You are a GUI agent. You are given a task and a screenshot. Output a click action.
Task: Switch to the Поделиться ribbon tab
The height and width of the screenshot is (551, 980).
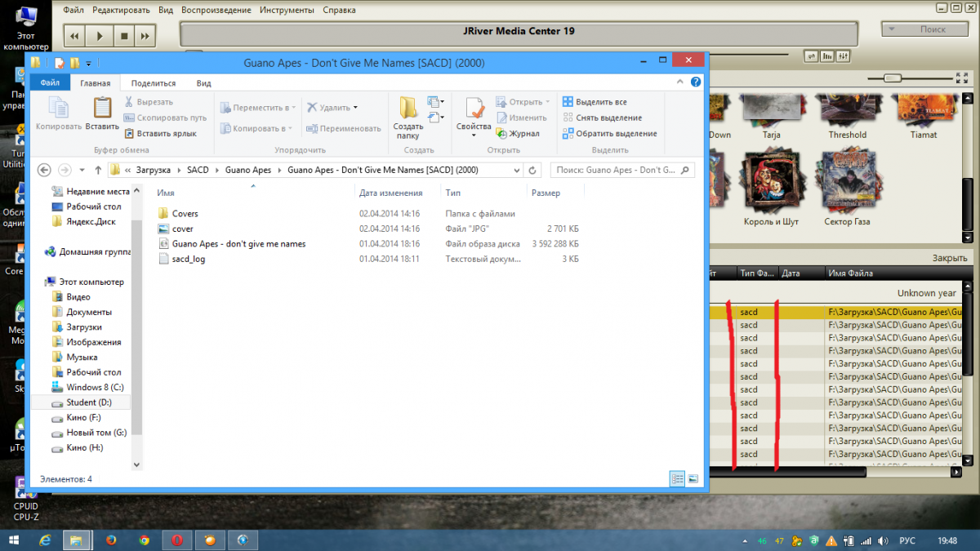click(x=154, y=82)
